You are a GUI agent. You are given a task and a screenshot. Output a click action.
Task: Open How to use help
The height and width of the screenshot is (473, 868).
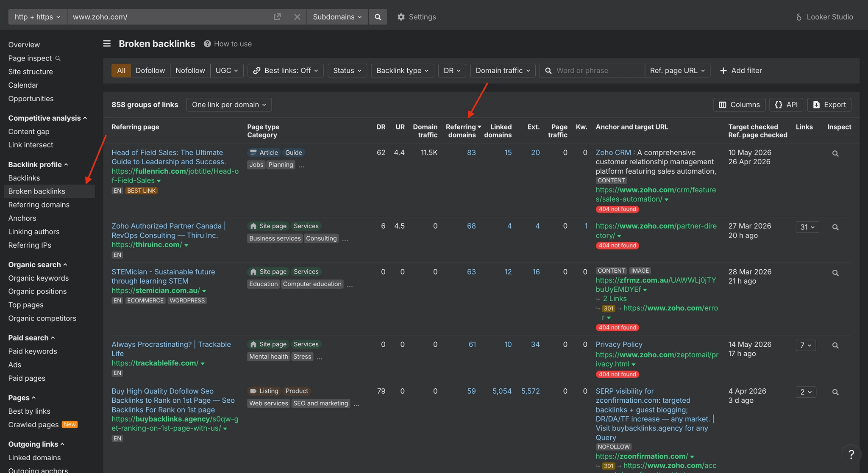pyautogui.click(x=228, y=44)
